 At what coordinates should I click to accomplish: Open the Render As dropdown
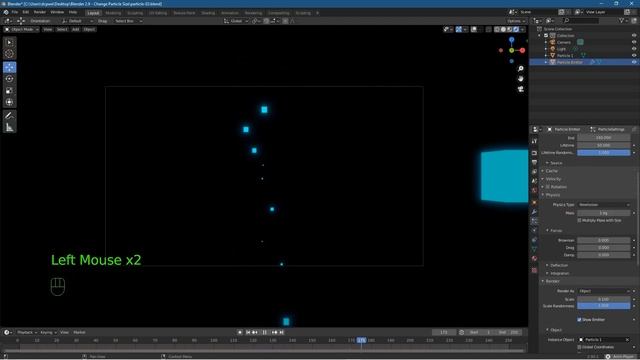point(604,291)
